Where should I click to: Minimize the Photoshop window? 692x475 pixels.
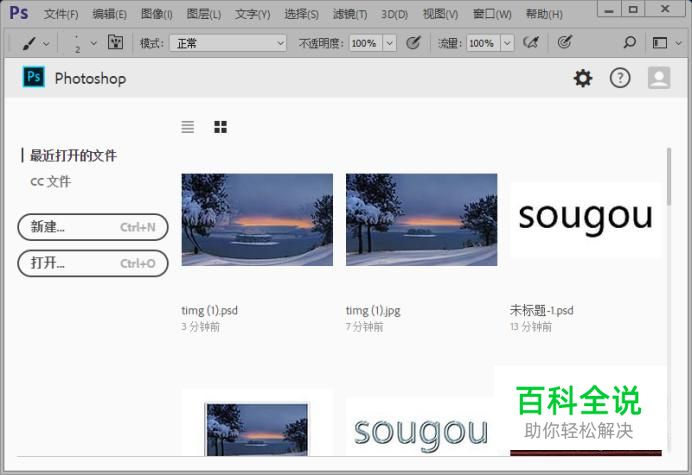click(609, 9)
